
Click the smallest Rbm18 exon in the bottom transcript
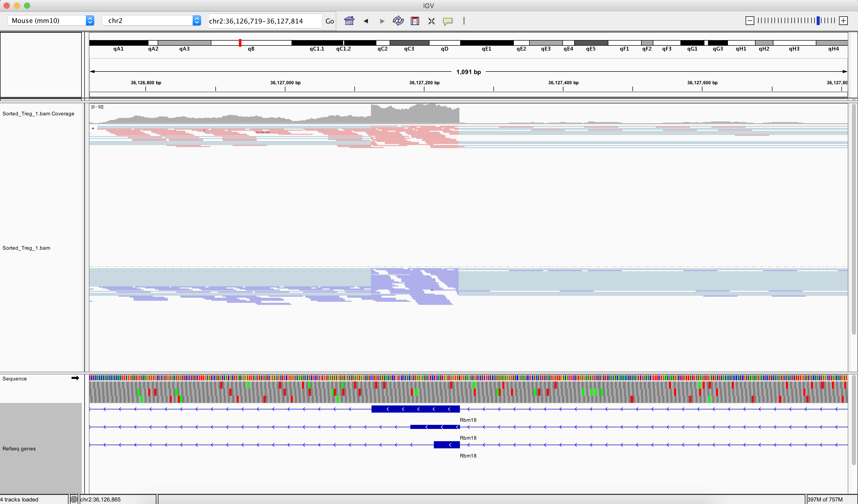pos(447,445)
